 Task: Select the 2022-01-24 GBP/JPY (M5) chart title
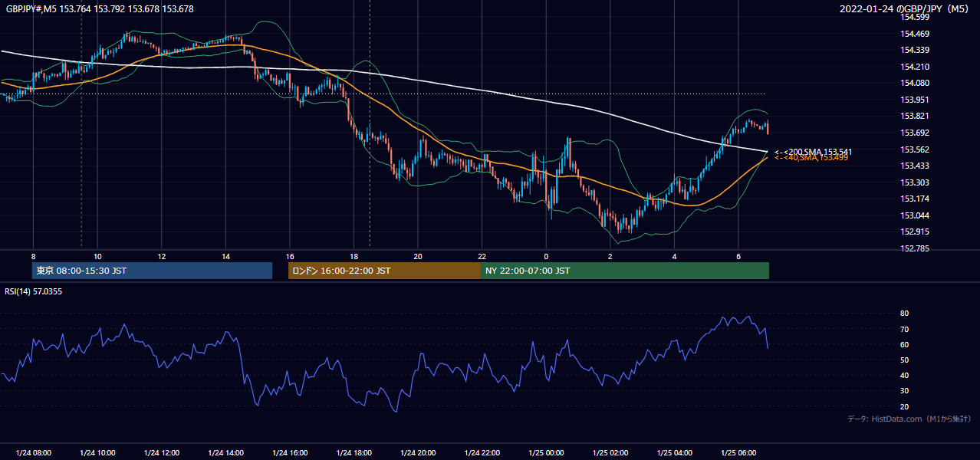click(905, 8)
